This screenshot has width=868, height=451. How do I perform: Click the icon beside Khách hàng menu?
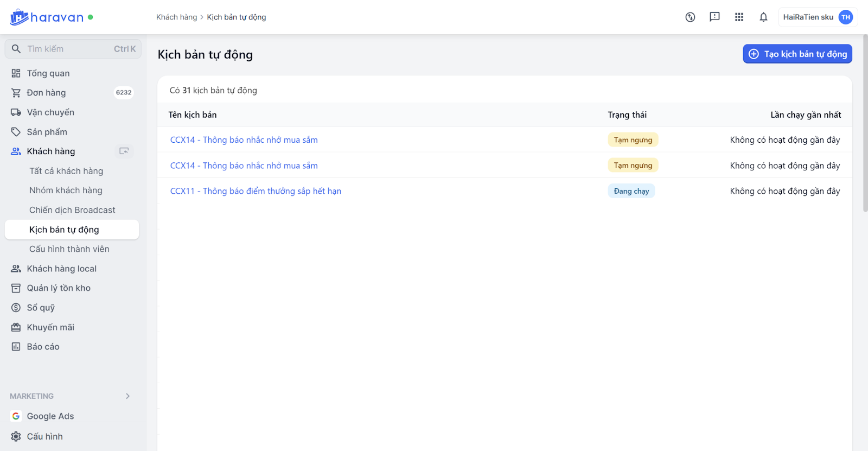click(x=124, y=151)
